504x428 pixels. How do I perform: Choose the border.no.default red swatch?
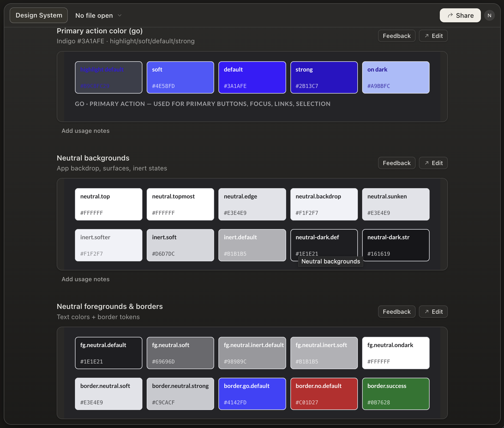(x=324, y=394)
